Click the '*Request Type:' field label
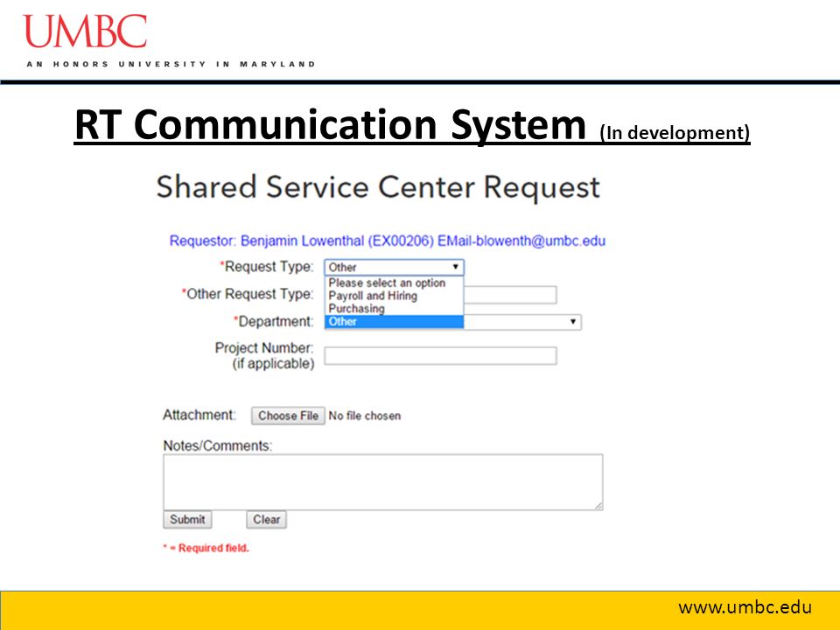This screenshot has height=630, width=840. click(267, 267)
